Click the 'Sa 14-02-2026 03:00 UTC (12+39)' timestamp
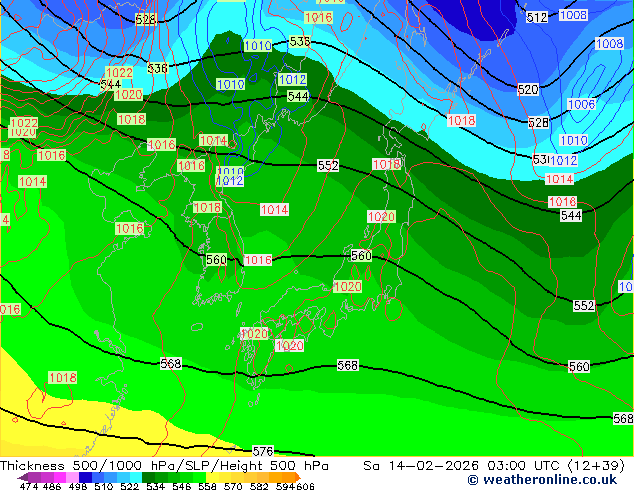Image resolution: width=634 pixels, height=490 pixels. [494, 465]
